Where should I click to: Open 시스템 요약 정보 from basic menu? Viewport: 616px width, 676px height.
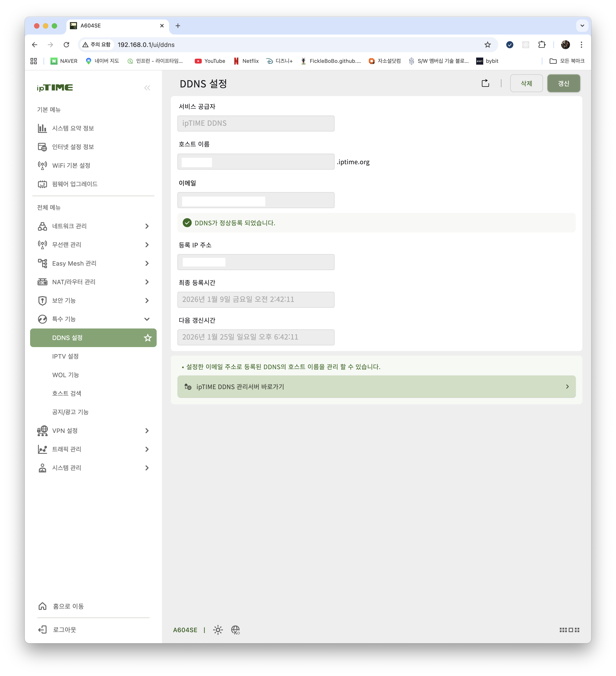(73, 128)
